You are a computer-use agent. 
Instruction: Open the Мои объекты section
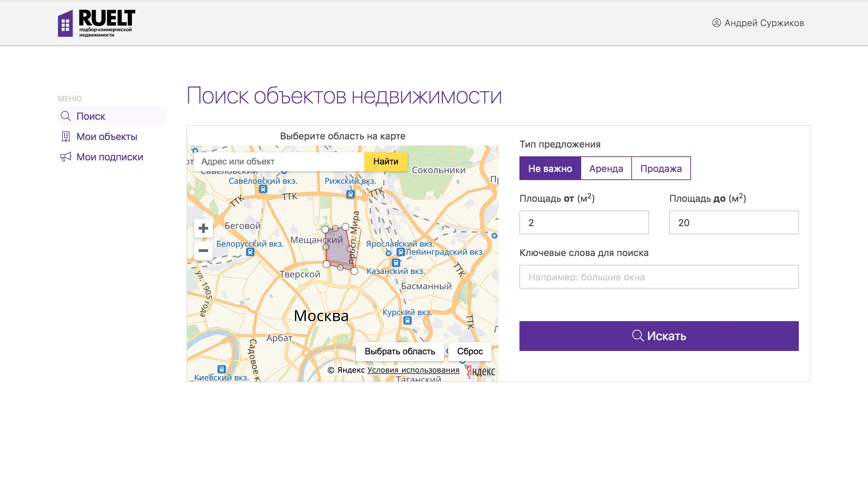click(x=106, y=136)
